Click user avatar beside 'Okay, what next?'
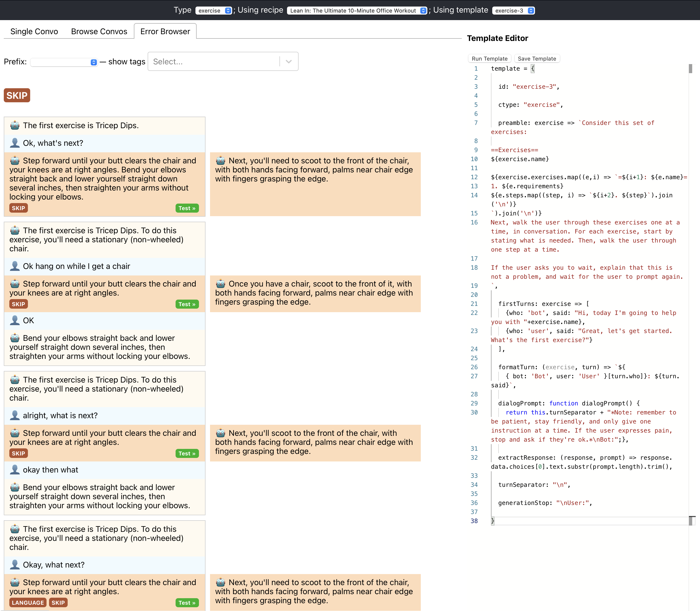The height and width of the screenshot is (611, 700). pyautogui.click(x=15, y=565)
